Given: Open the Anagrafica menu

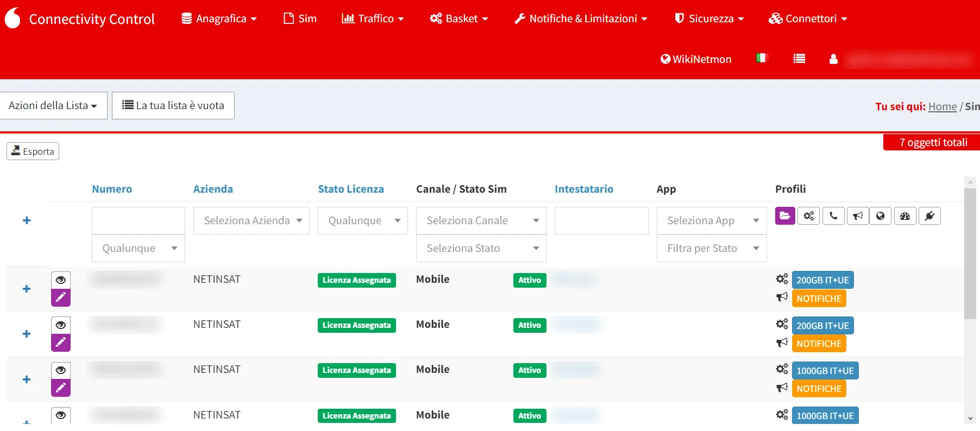Looking at the screenshot, I should coord(219,18).
